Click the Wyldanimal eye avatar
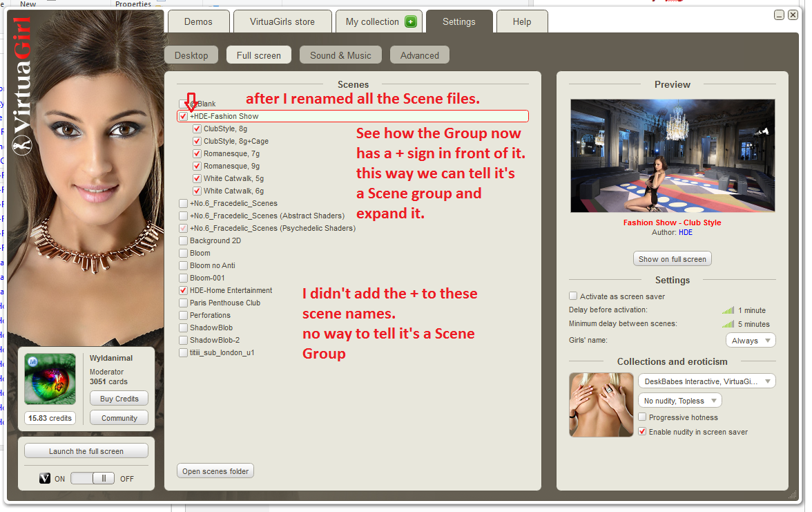812x512 pixels. coord(50,379)
